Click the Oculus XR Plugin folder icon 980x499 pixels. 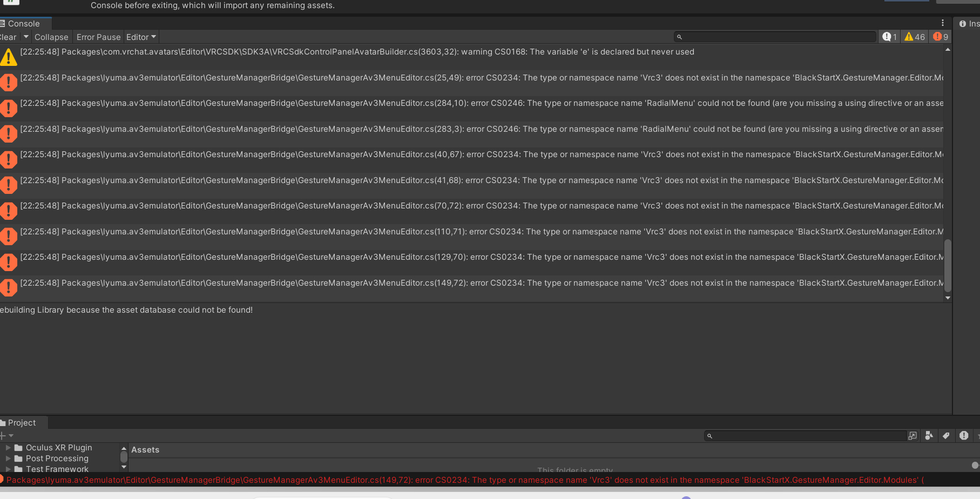tap(18, 448)
